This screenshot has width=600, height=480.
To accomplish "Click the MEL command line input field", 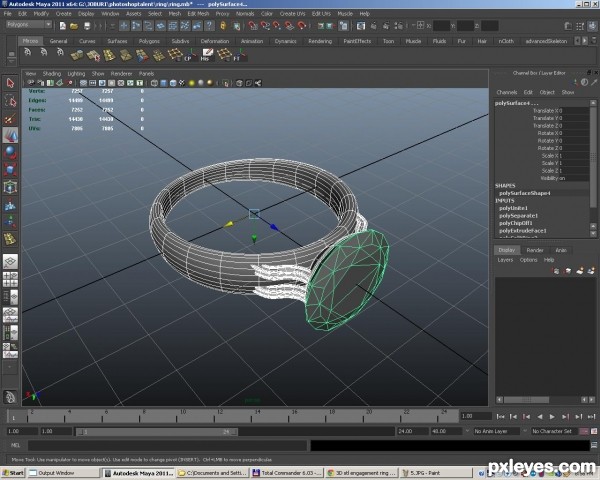I will tap(167, 445).
